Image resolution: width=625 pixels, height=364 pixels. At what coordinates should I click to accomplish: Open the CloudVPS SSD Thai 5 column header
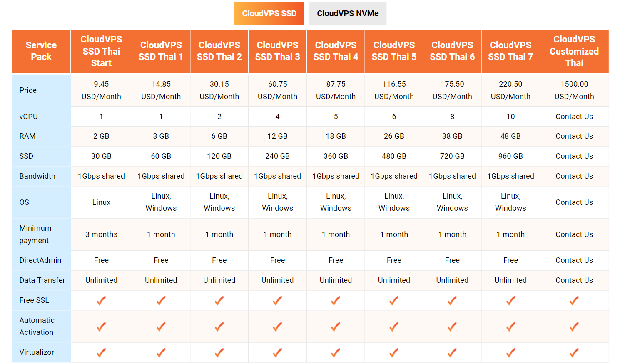tap(394, 51)
